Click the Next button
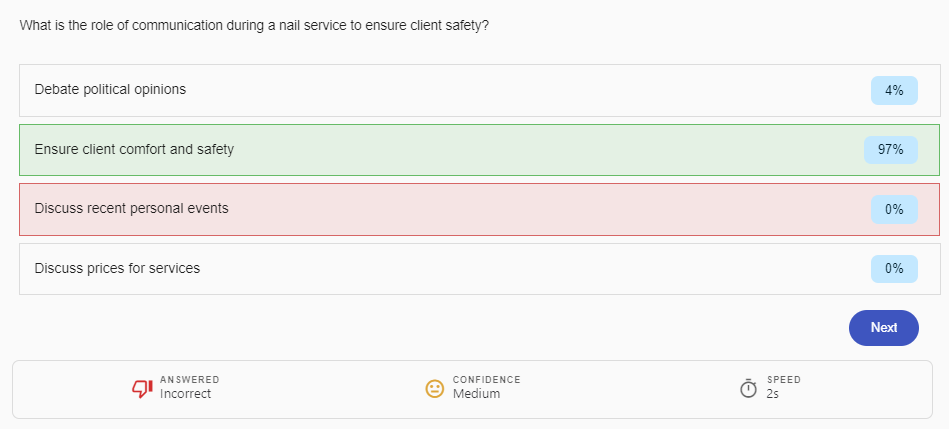 click(883, 328)
